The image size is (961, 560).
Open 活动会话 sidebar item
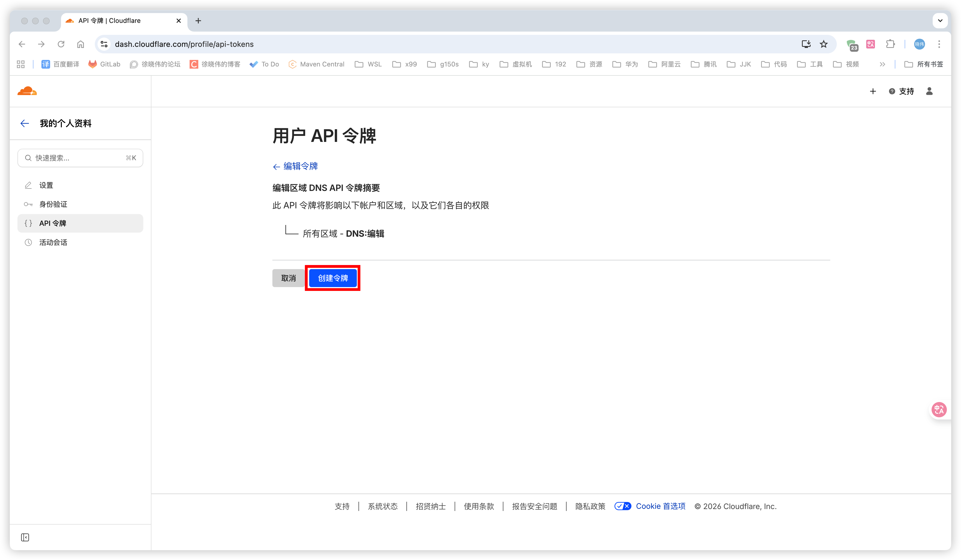coord(53,242)
